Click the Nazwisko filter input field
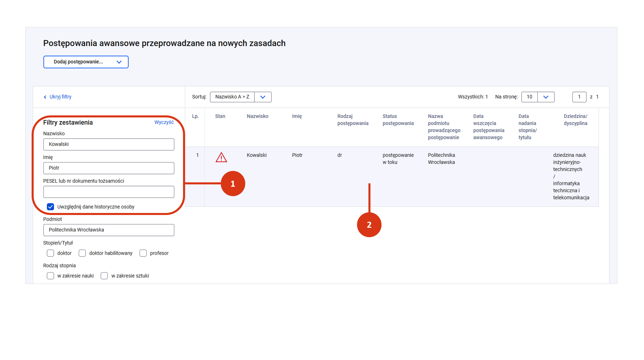The width and height of the screenshot is (644, 360). coord(109,144)
